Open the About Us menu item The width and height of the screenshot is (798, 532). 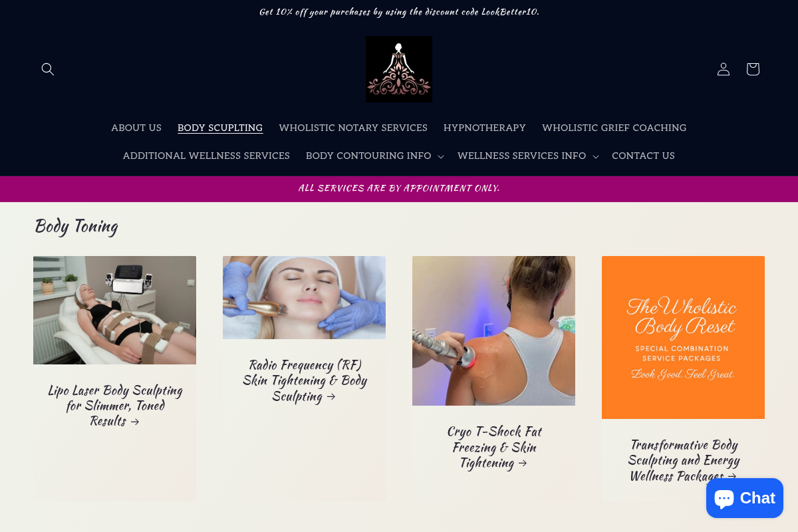pyautogui.click(x=136, y=128)
